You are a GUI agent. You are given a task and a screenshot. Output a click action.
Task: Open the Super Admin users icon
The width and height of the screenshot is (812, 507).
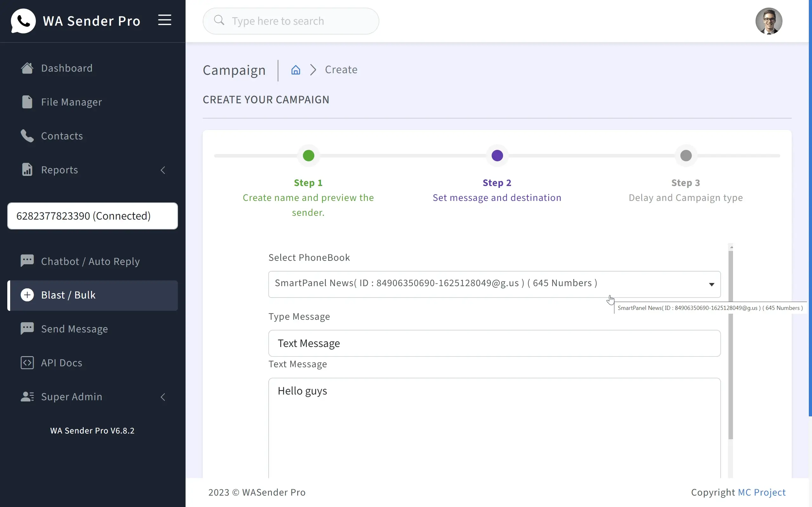coord(27,397)
